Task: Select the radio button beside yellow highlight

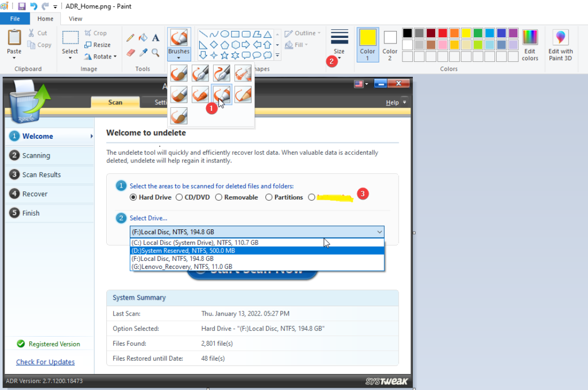Action: [x=312, y=197]
